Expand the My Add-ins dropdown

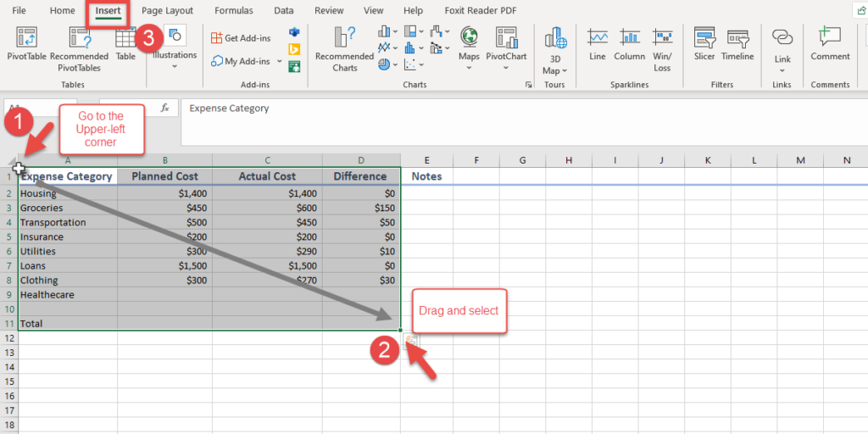(x=280, y=61)
